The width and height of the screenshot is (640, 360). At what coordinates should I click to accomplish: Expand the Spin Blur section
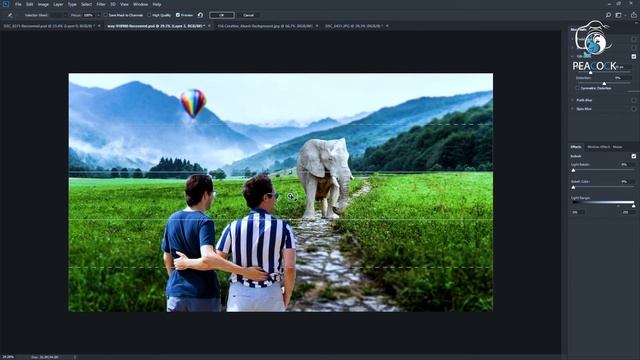pos(573,109)
